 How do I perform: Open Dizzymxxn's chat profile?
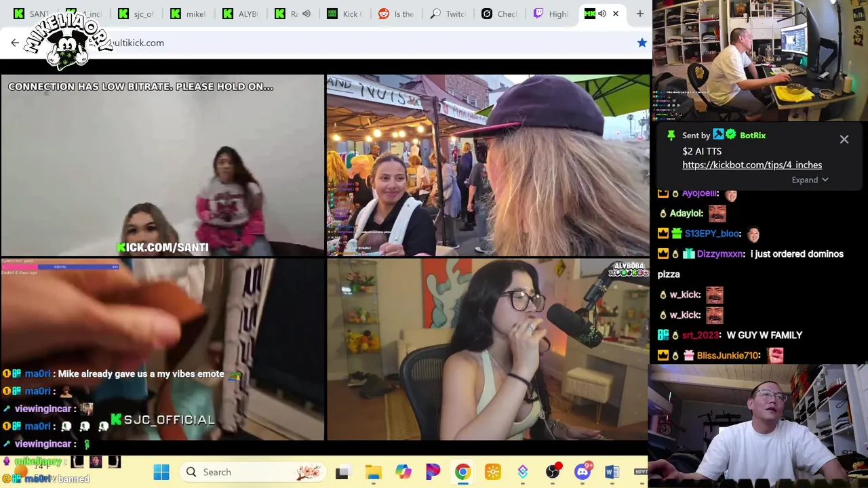point(719,254)
